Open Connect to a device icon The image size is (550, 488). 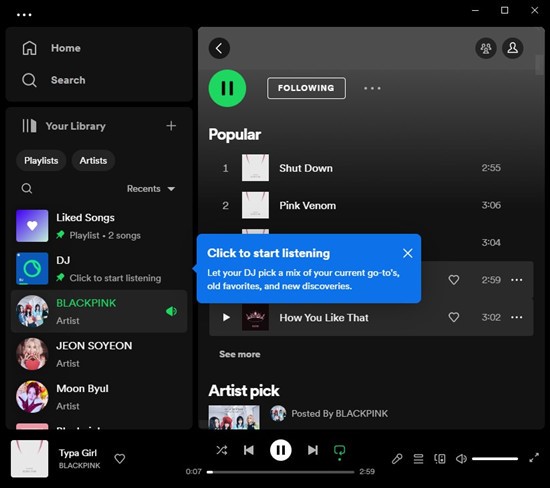click(440, 459)
